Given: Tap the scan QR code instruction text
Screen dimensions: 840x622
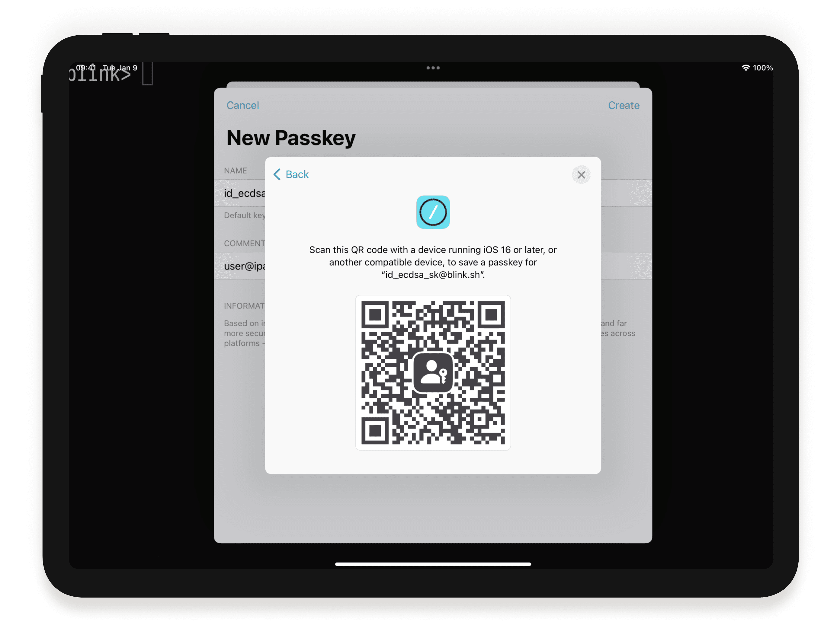Looking at the screenshot, I should click(x=433, y=262).
